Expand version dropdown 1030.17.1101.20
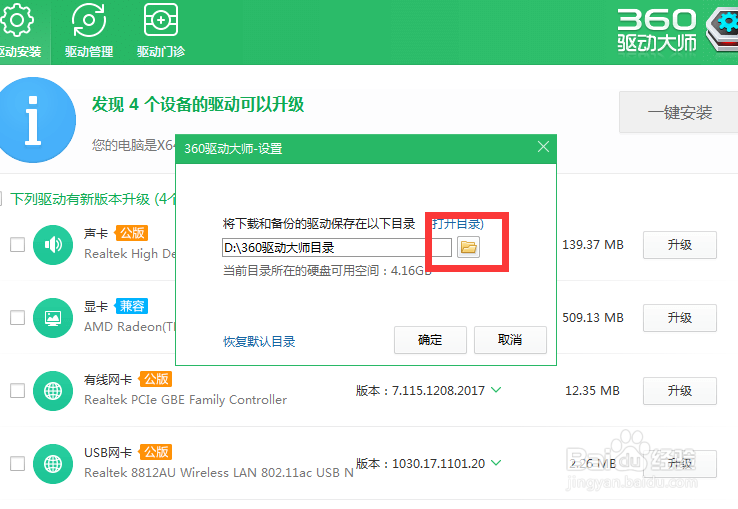Viewport: 738px width, 509px height. tap(496, 463)
